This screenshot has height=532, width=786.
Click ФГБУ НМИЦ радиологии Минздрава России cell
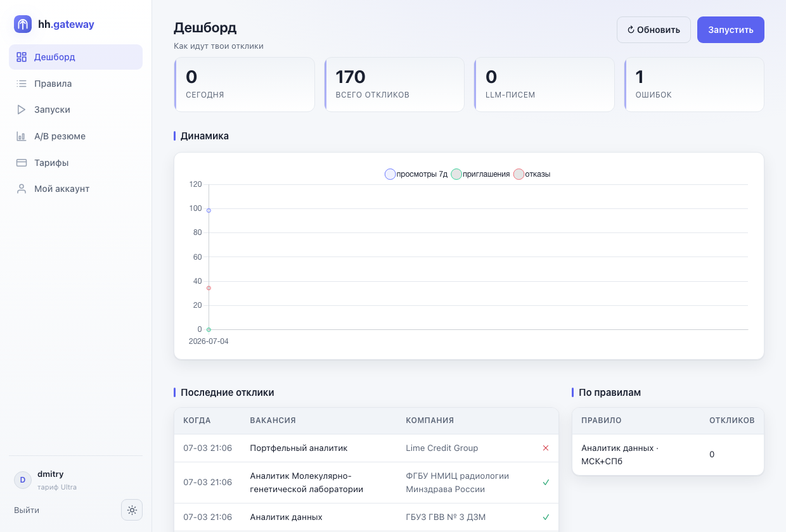click(x=457, y=483)
